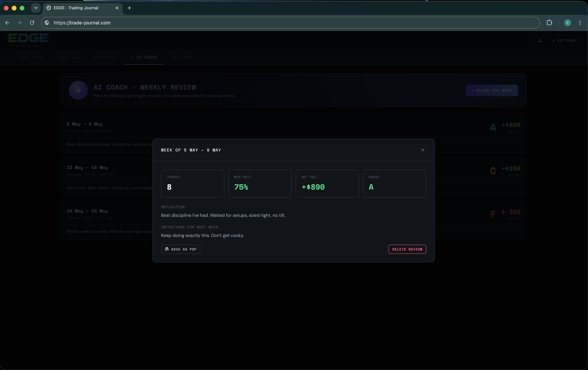Close the EDGE Trading Journal browser tab
Image resolution: width=588 pixels, height=370 pixels.
coord(117,8)
